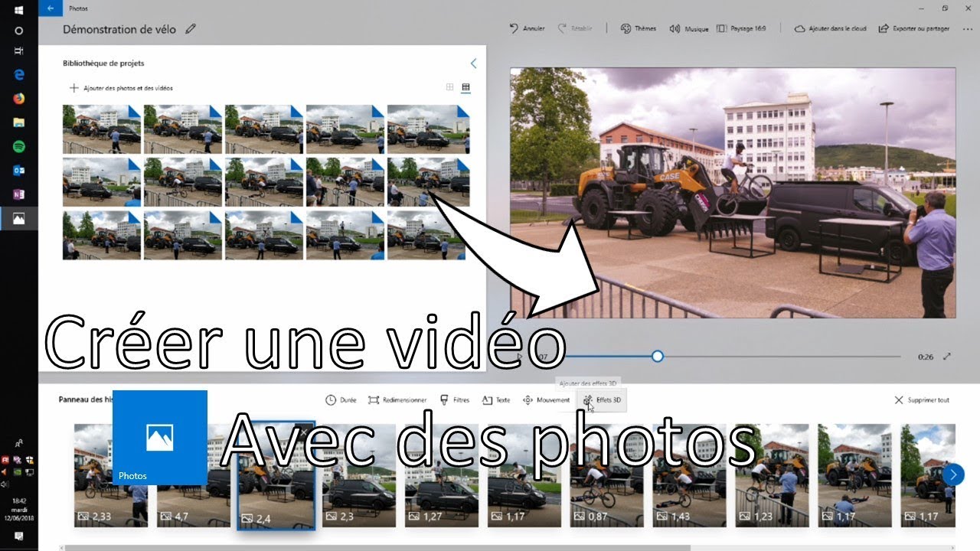Select the storyboard clip lasting 1,27
Viewport: 980px width, 551px height.
click(441, 476)
